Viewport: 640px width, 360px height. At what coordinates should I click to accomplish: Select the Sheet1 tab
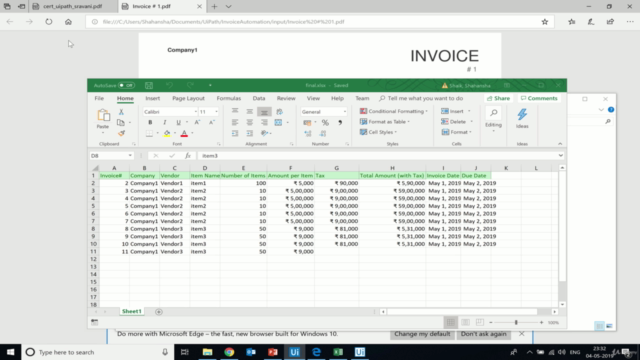(131, 311)
